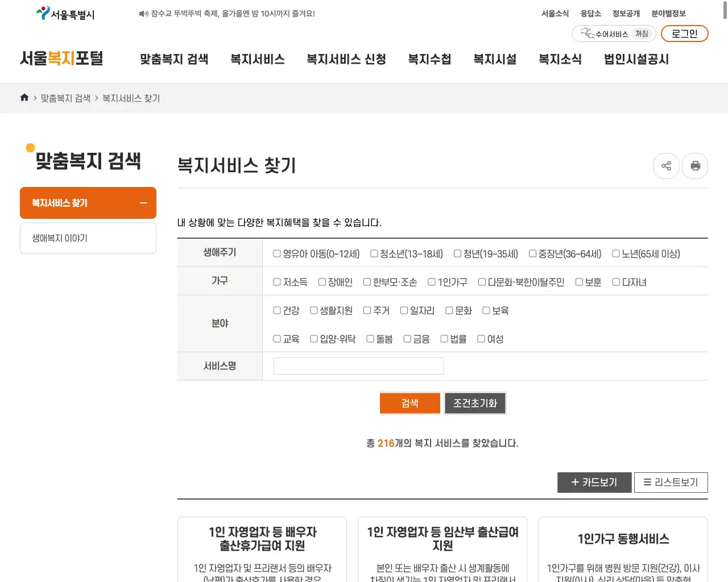This screenshot has width=728, height=582.
Task: Click the printer icon button
Action: (695, 166)
